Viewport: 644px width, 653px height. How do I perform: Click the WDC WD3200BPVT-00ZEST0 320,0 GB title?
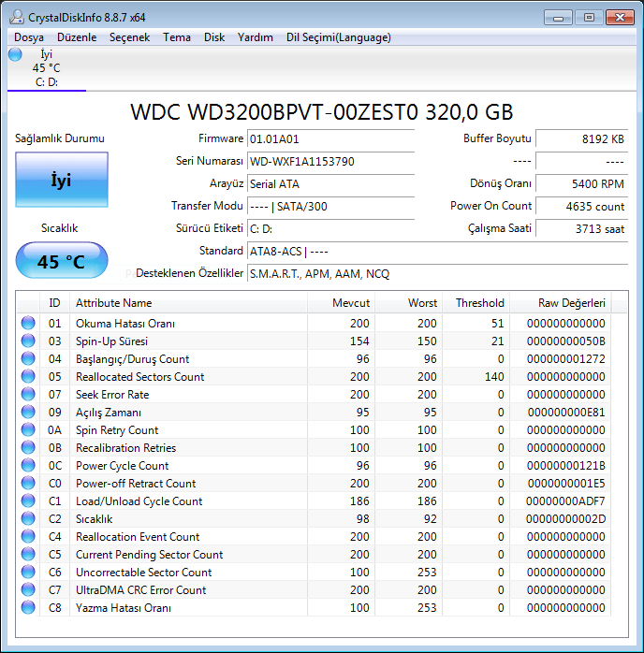[322, 111]
